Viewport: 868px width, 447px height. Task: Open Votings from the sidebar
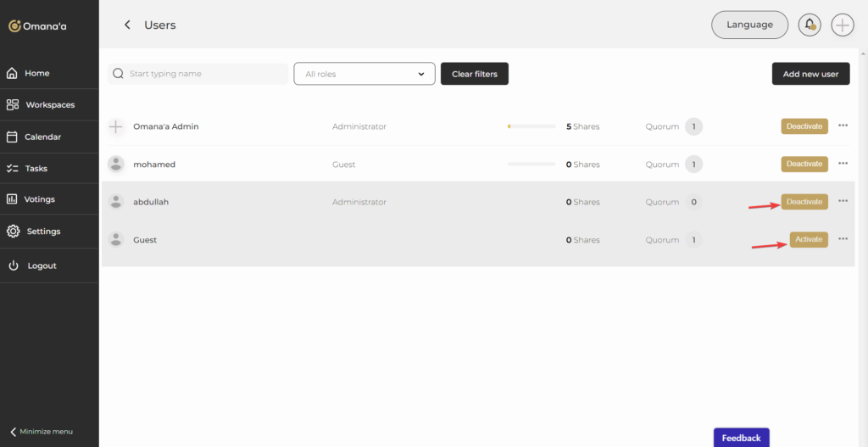(x=39, y=199)
